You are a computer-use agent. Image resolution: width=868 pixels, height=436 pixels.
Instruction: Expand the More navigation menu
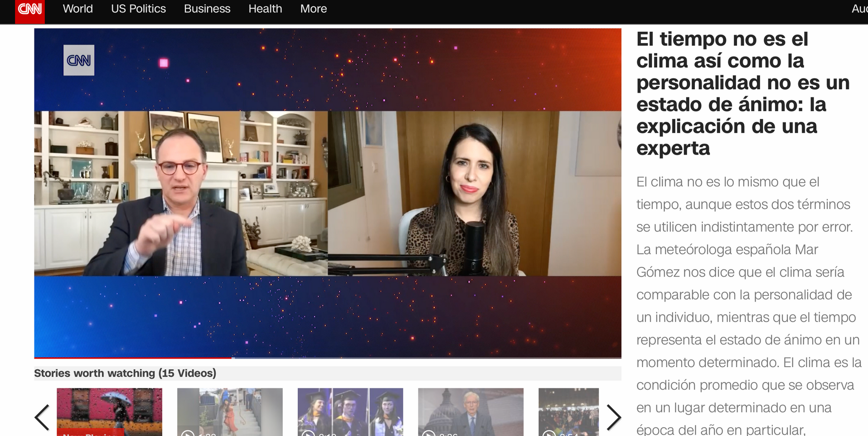tap(314, 9)
